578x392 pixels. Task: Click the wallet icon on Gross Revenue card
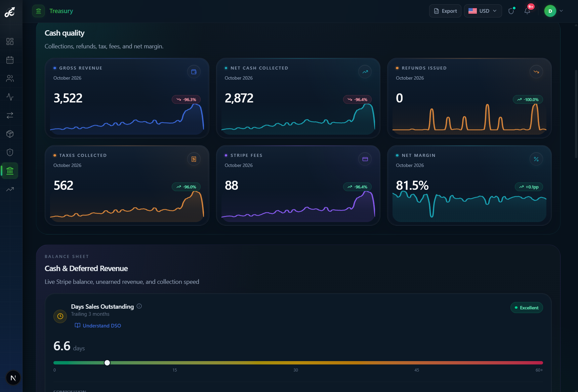point(194,72)
